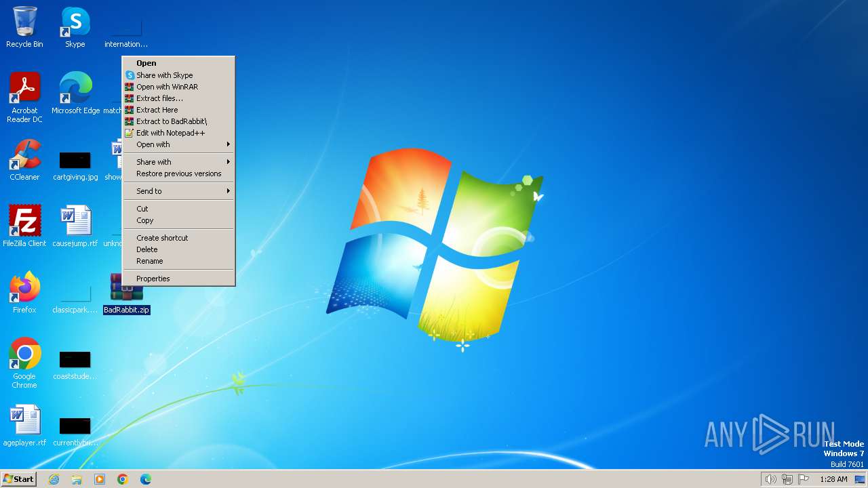Open Properties from the context menu
Screen dimensions: 868x488
click(x=178, y=279)
